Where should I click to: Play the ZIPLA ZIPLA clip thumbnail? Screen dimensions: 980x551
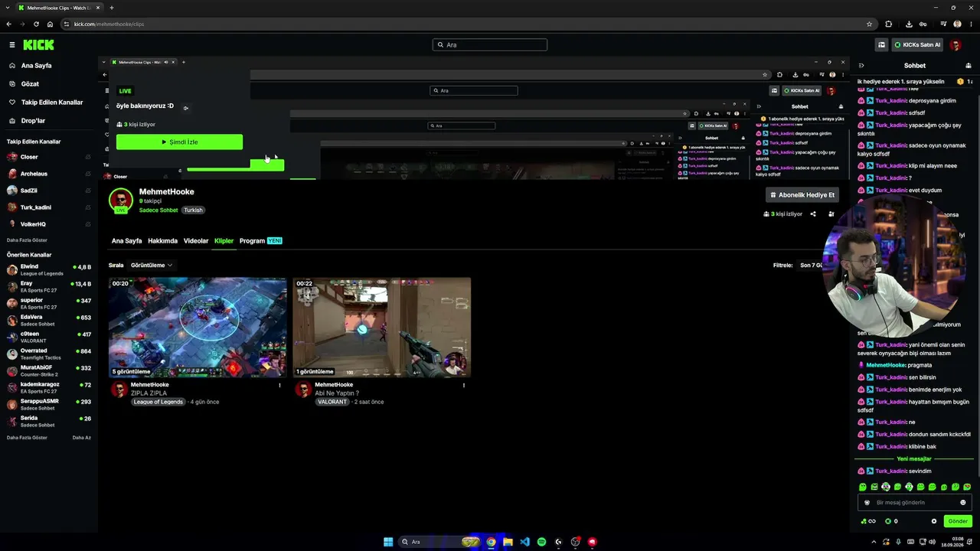point(198,328)
